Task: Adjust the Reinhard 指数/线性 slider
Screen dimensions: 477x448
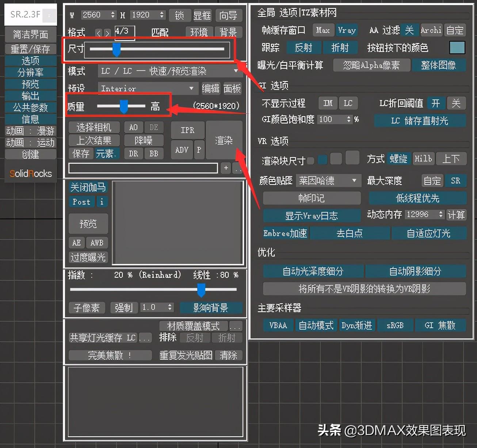Action: click(153, 290)
